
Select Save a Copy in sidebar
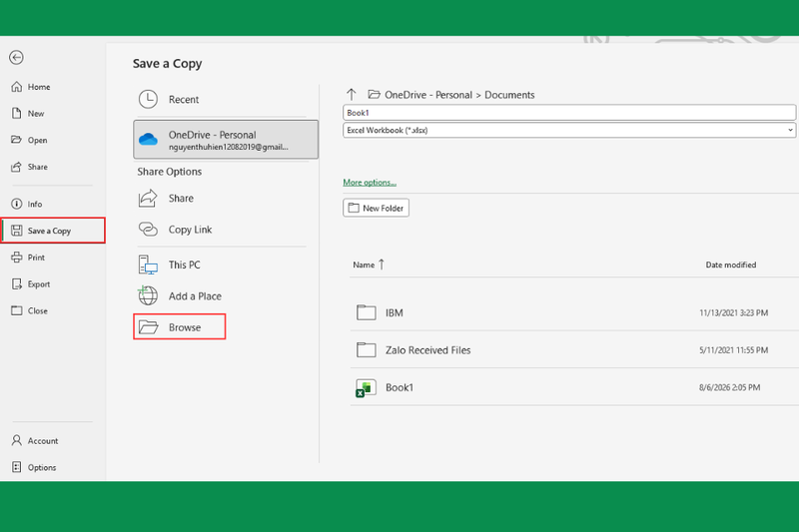click(x=53, y=231)
